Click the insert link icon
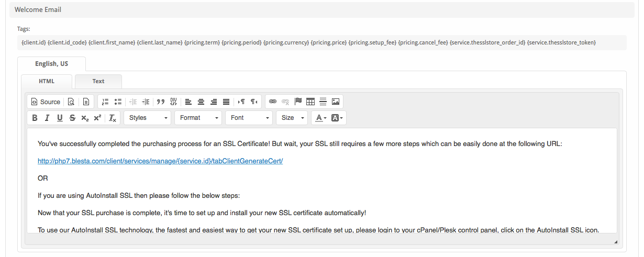644x257 pixels. (273, 102)
